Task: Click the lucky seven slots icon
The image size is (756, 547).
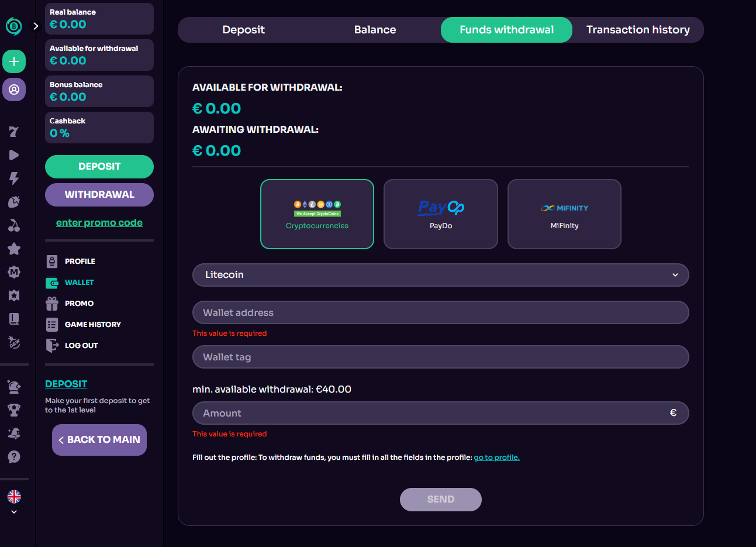Action: [14, 132]
